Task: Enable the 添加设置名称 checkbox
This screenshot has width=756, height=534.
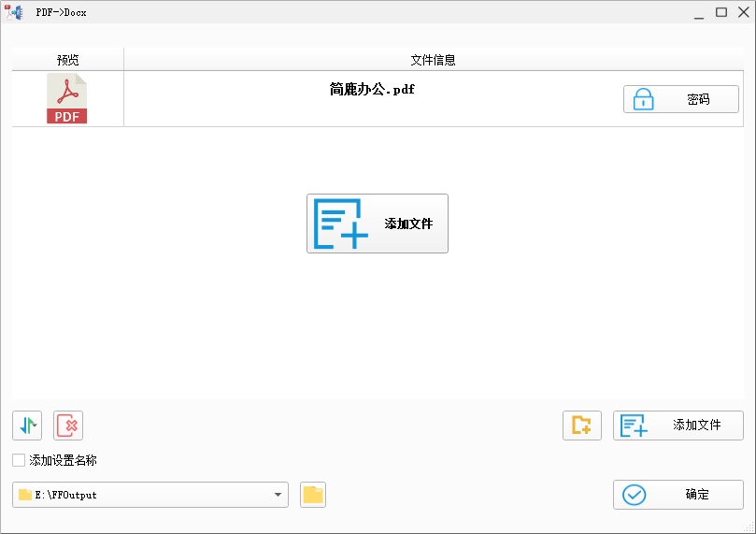Action: tap(19, 460)
